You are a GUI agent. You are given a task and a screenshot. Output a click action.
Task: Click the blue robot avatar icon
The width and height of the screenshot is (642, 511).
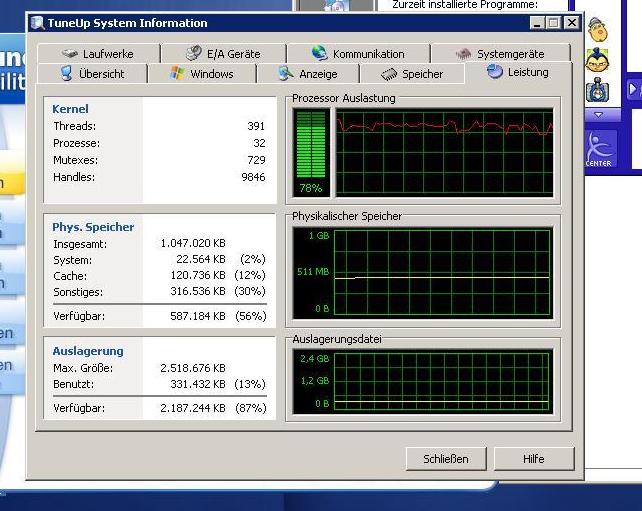597,90
